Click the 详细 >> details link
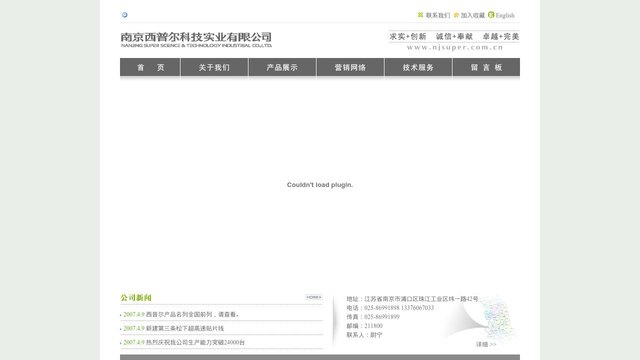This screenshot has width=640, height=360. coord(486,344)
